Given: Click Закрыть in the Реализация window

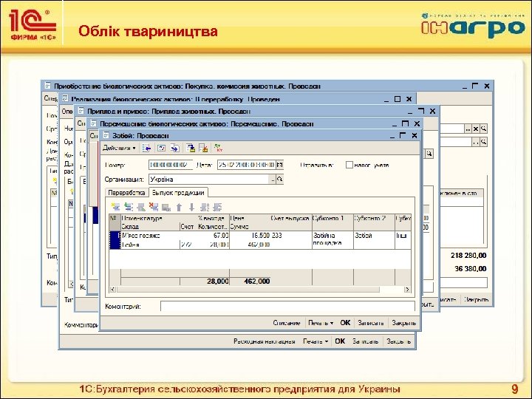Looking at the screenshot, I should click(399, 341).
